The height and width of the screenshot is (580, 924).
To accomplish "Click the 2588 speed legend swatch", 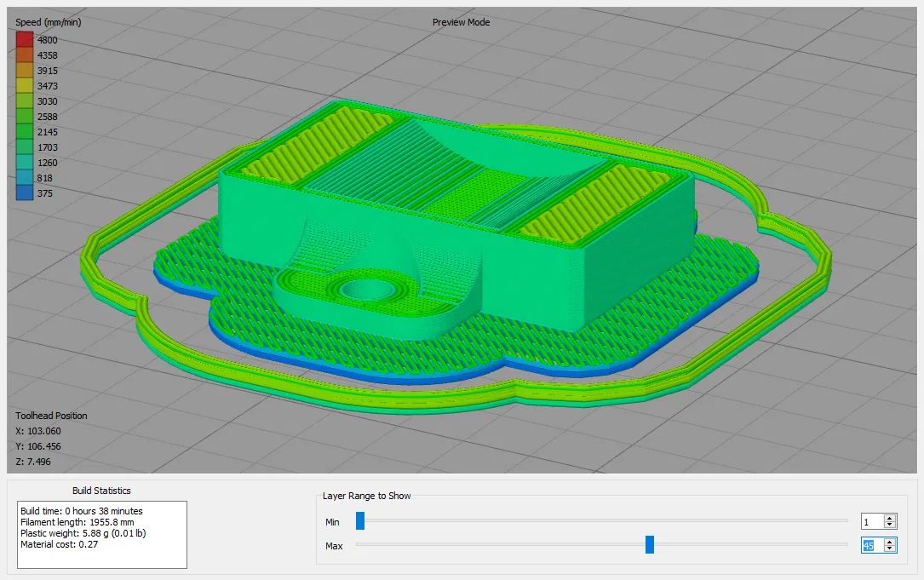I will click(25, 116).
